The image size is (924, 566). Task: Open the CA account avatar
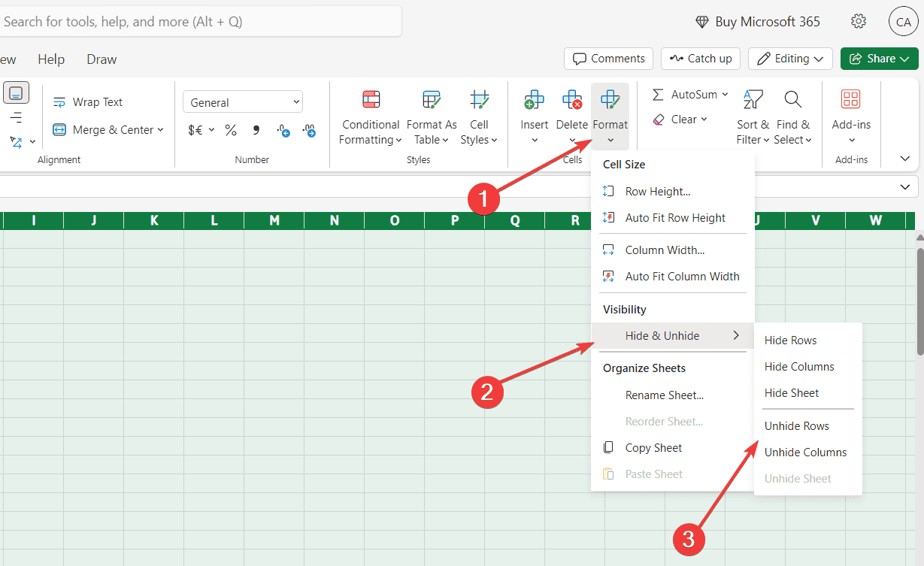coord(903,22)
